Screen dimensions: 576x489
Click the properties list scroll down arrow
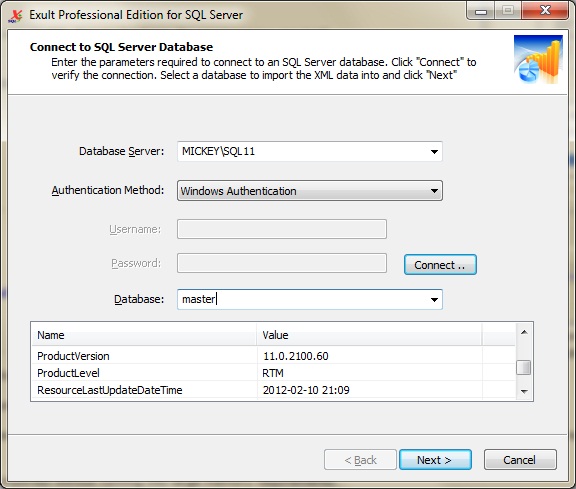pos(524,392)
